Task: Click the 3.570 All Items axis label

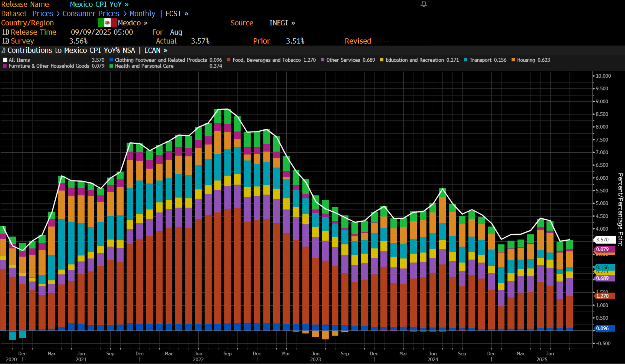Action: [x=604, y=240]
